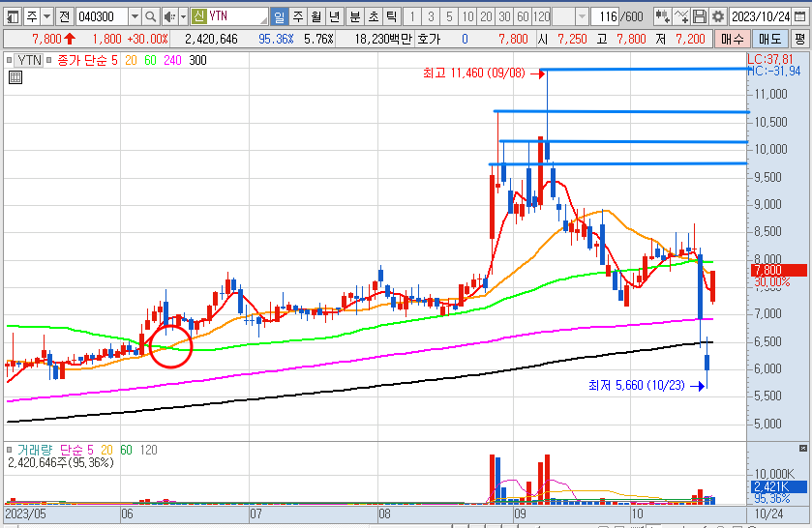This screenshot has width=812, height=528.
Task: Click the date field 2023/10/24
Action: tap(760, 17)
